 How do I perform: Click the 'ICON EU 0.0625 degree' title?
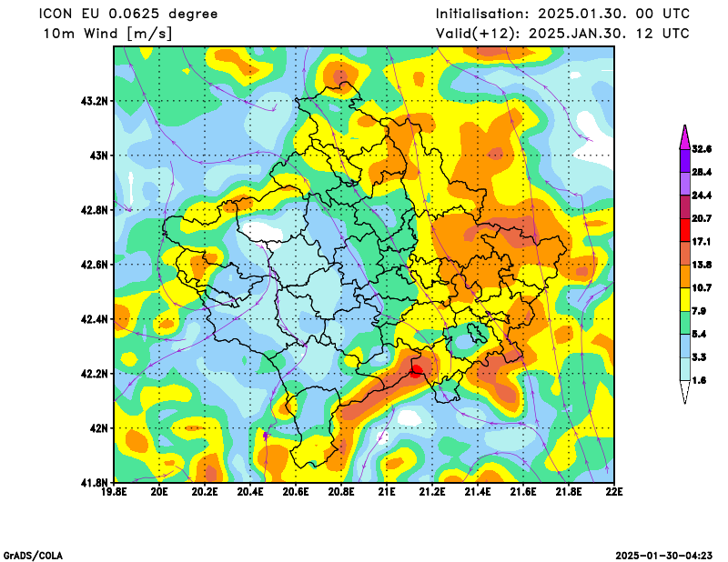point(128,14)
